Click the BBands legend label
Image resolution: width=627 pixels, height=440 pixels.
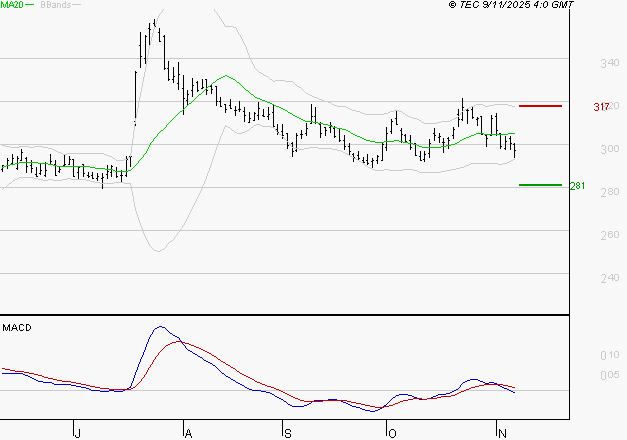point(56,5)
